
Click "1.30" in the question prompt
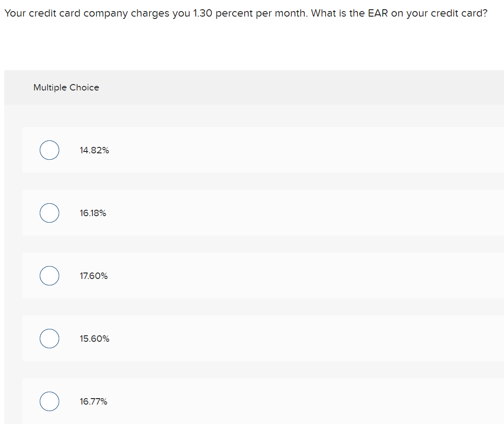[x=203, y=13]
